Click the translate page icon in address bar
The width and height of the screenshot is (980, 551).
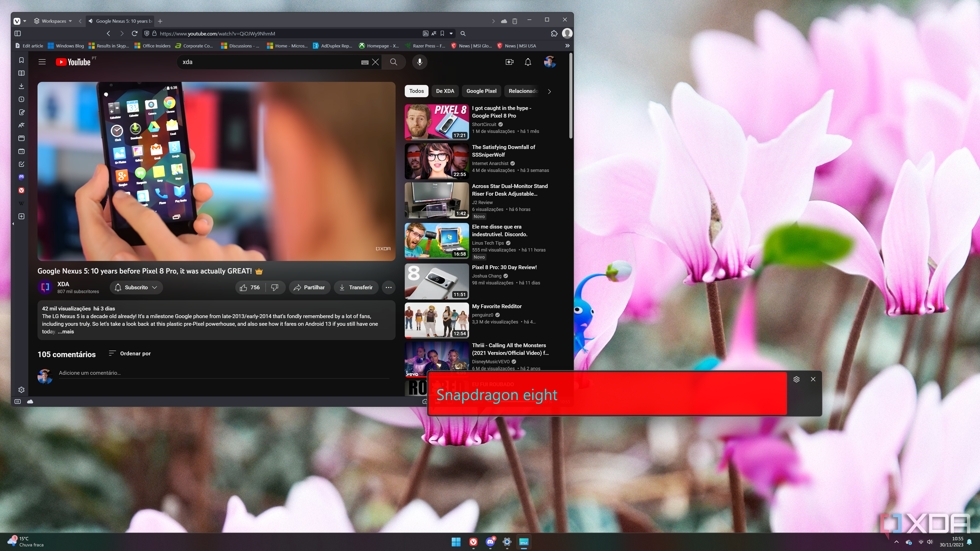[x=434, y=33]
